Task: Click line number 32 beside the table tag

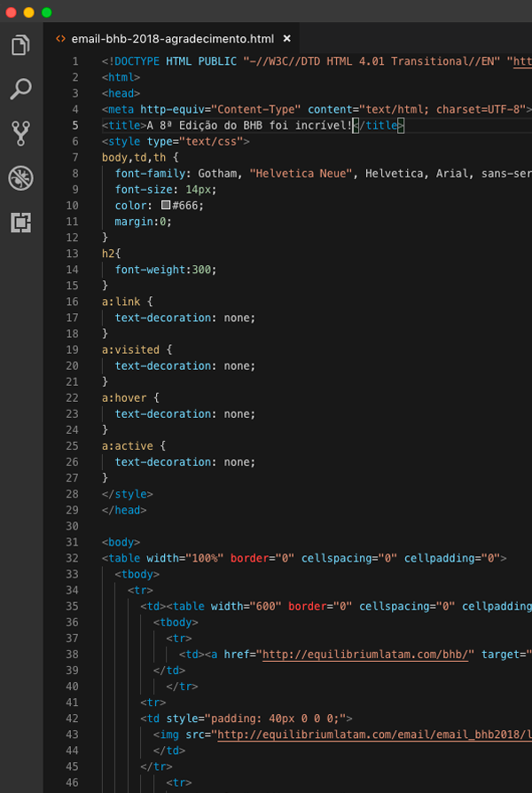Action: pyautogui.click(x=72, y=558)
